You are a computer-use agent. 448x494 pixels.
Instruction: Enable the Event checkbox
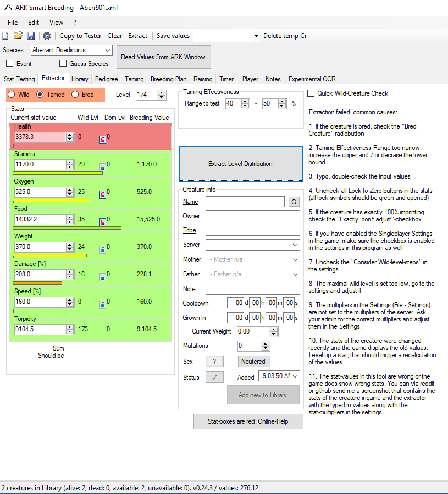[9, 63]
